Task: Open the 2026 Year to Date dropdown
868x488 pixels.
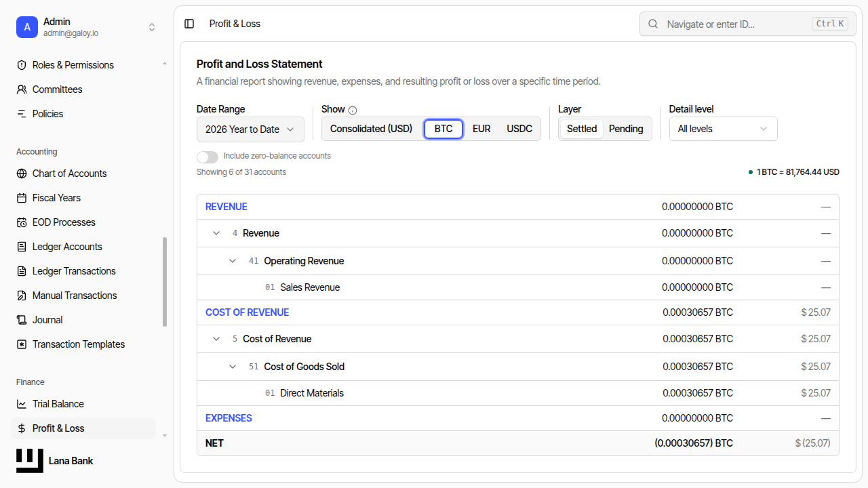Action: click(250, 129)
